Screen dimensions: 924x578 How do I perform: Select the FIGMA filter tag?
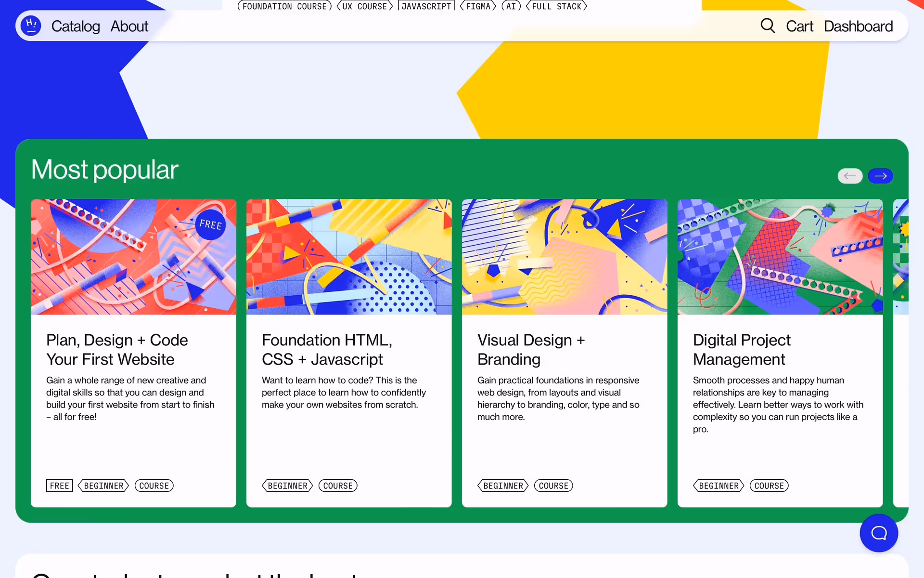(x=478, y=6)
